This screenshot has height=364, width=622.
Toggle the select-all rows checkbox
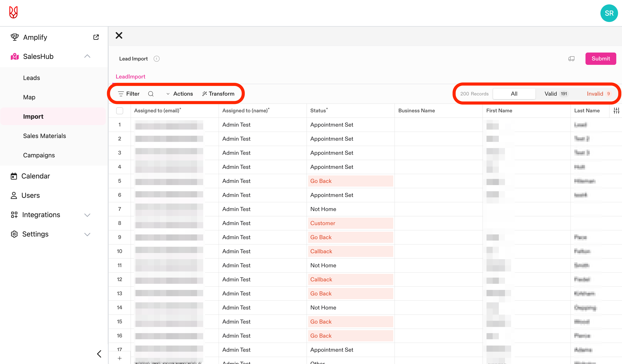tap(120, 111)
